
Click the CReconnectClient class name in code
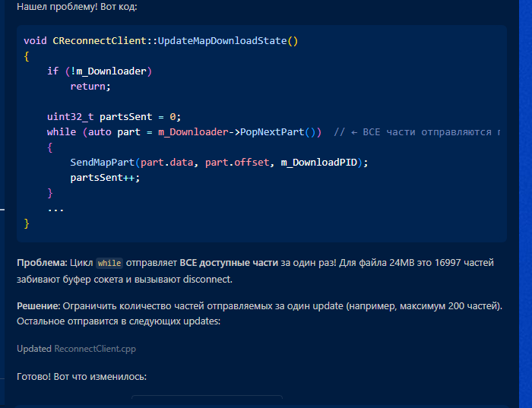point(100,41)
